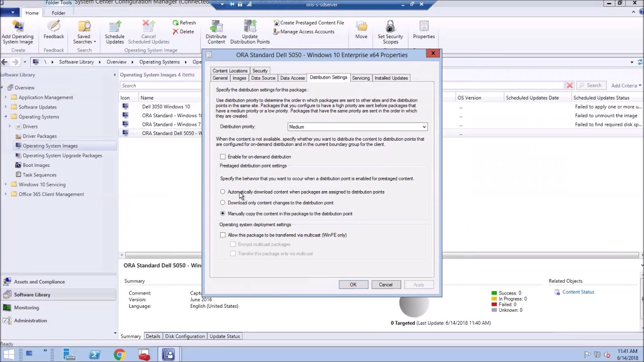This screenshot has height=362, width=644.
Task: Collapse the Software Library navigation pane
Action: click(x=114, y=75)
